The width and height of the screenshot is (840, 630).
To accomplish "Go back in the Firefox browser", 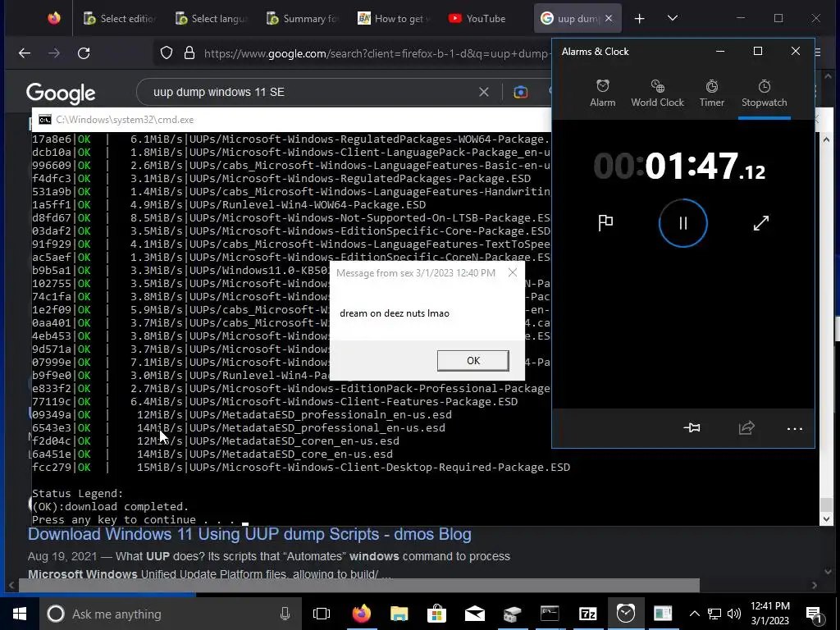I will click(25, 53).
